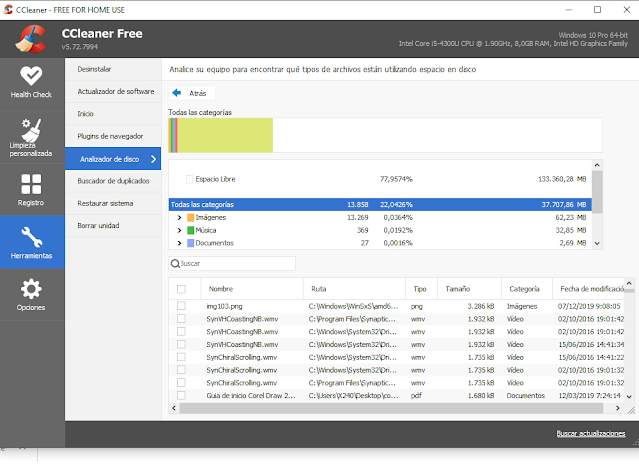Select Analizador de disco
The image size is (639, 464).
click(x=113, y=158)
